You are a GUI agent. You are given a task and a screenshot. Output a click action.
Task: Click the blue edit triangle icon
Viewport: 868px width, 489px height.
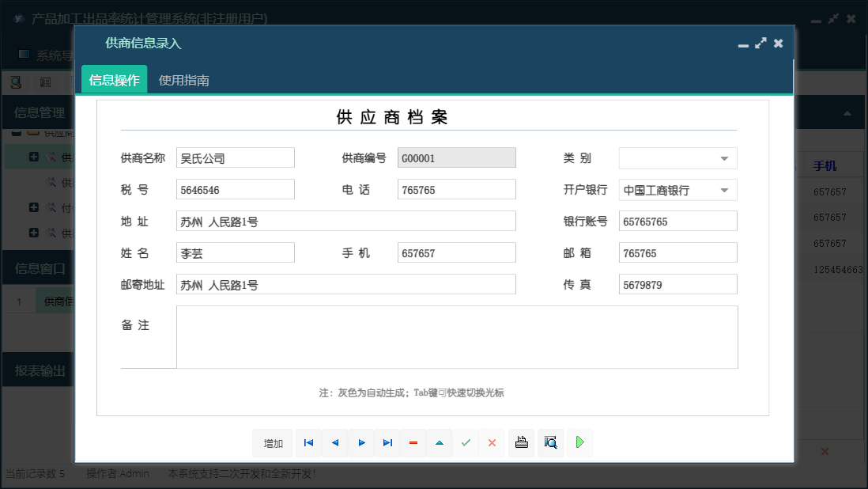(440, 443)
